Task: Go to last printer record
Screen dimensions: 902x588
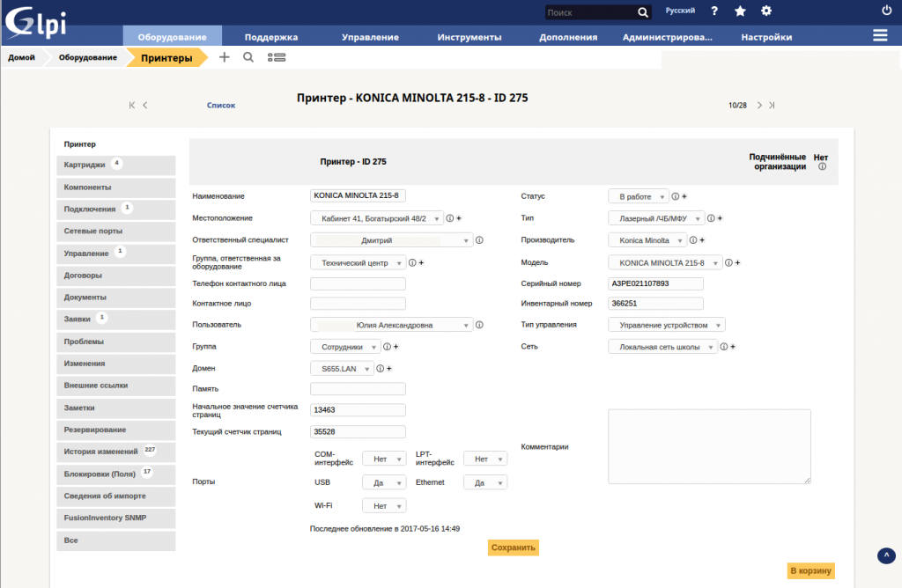Action: [x=772, y=105]
